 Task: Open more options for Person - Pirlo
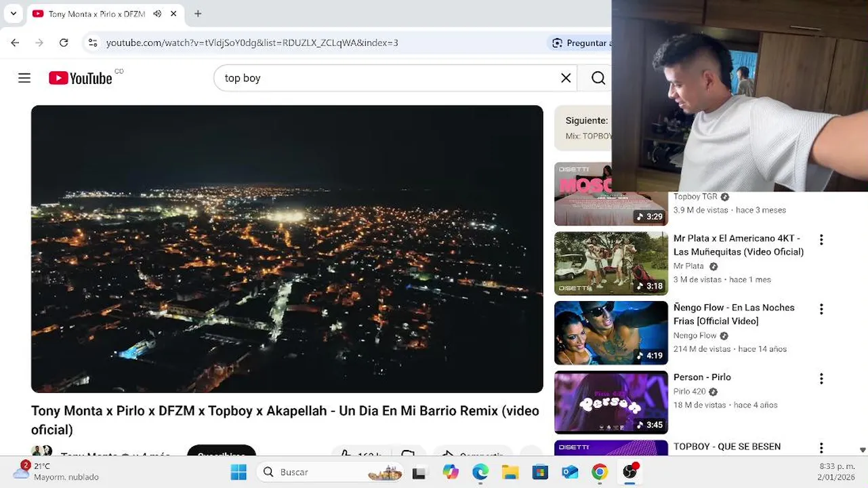821,378
